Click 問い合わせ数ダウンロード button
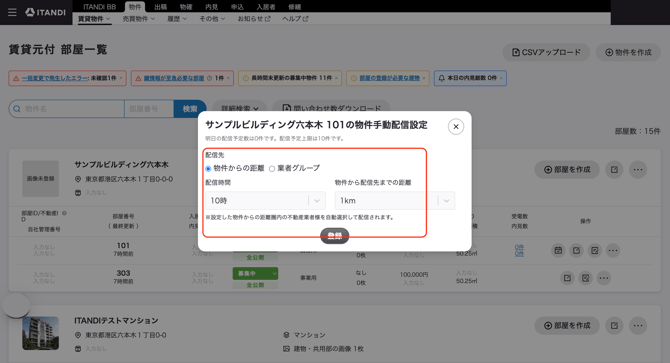 click(331, 109)
